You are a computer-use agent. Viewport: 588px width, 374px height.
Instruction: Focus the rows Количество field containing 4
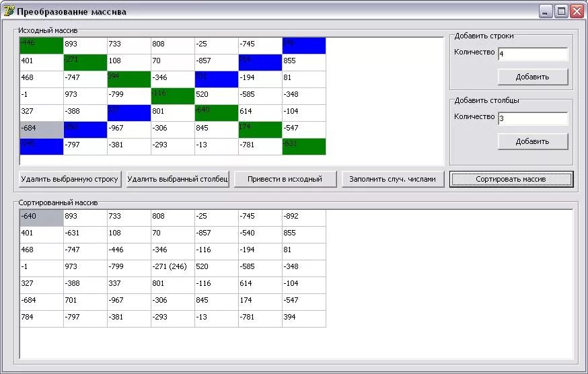coord(533,54)
